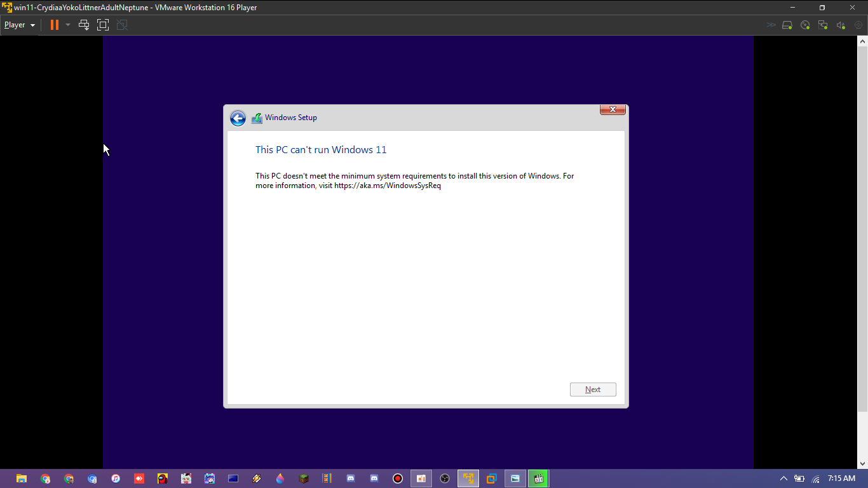Open the system clock at 7:15 AM
This screenshot has width=868, height=488.
(x=841, y=478)
